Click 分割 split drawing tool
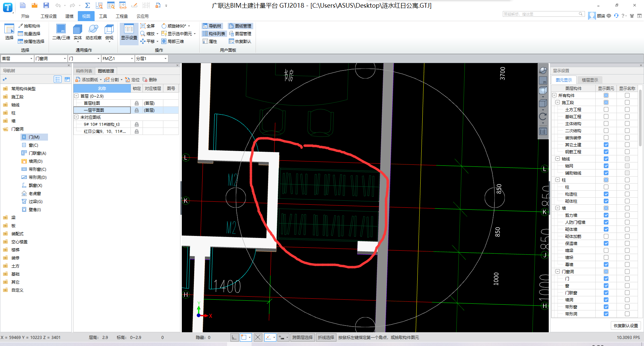This screenshot has height=346, width=644. (112, 80)
